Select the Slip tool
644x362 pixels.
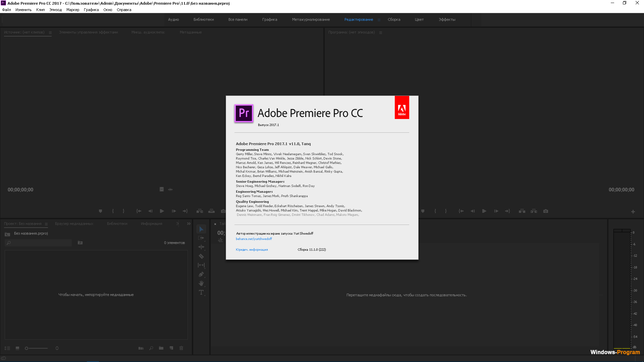pyautogui.click(x=201, y=265)
